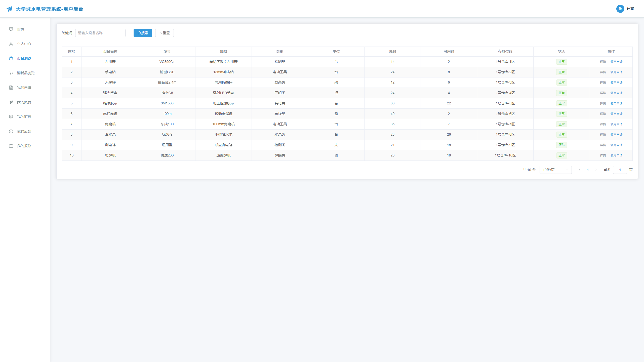
Task: Click the go-to page number input
Action: [x=620, y=170]
